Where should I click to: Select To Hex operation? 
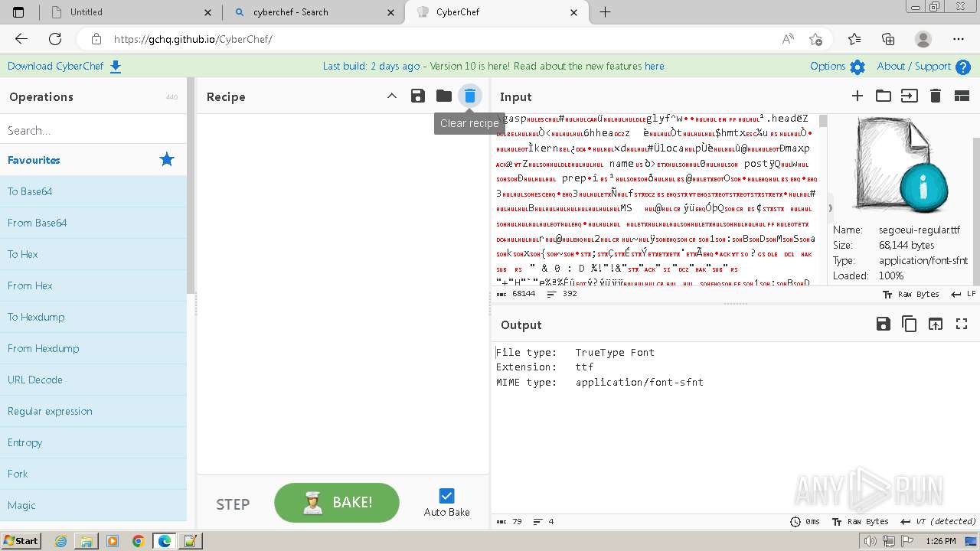coord(93,254)
